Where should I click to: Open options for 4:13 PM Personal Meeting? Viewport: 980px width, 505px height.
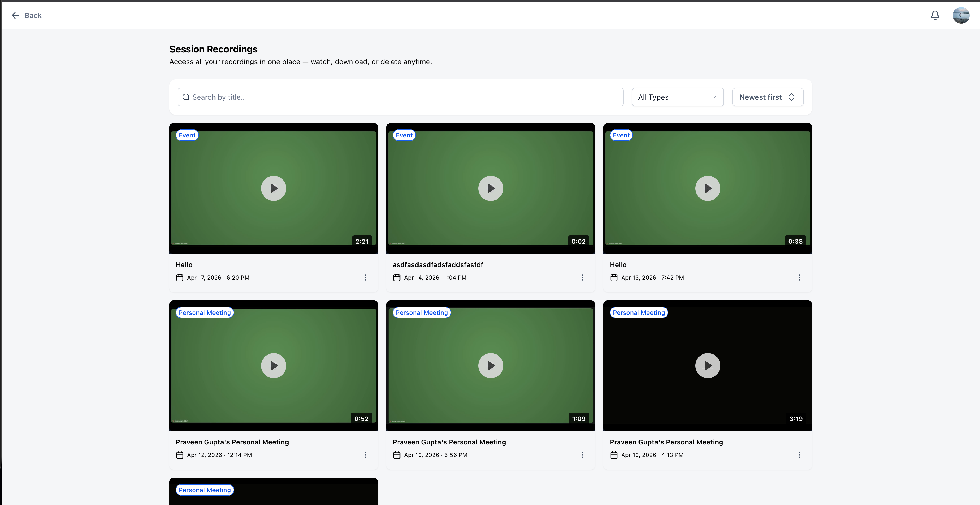pyautogui.click(x=799, y=455)
